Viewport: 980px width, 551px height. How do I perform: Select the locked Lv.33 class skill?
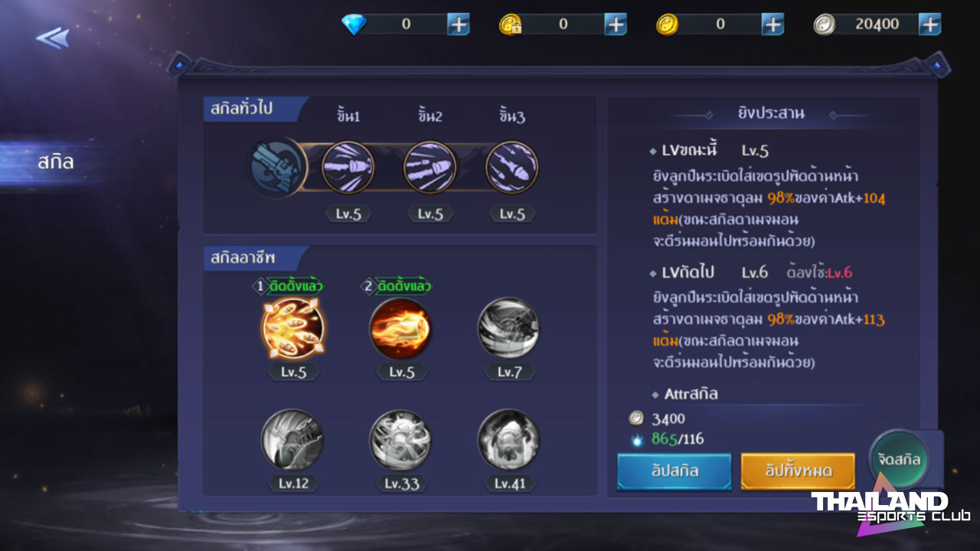pos(400,439)
